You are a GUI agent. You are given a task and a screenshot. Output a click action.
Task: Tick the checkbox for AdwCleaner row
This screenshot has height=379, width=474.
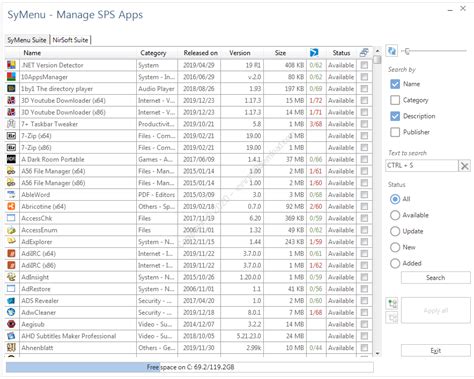(364, 312)
